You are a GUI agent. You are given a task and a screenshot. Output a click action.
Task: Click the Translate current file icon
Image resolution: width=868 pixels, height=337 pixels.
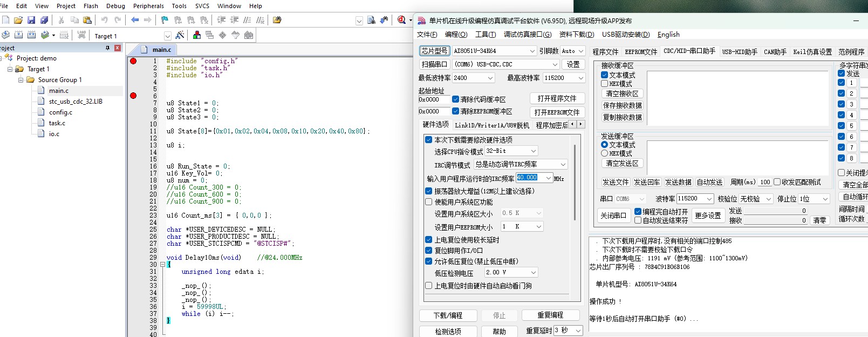tap(5, 35)
